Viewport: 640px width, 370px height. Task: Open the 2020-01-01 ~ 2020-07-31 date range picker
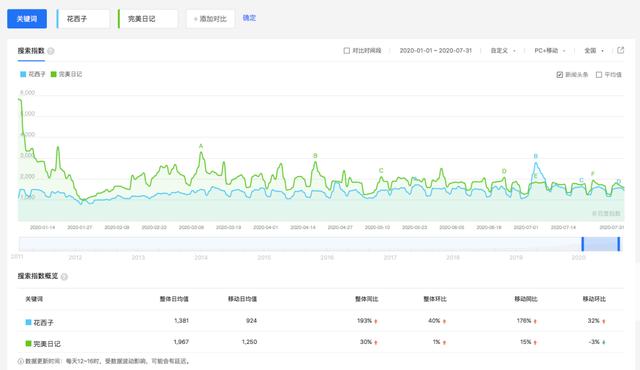[436, 51]
